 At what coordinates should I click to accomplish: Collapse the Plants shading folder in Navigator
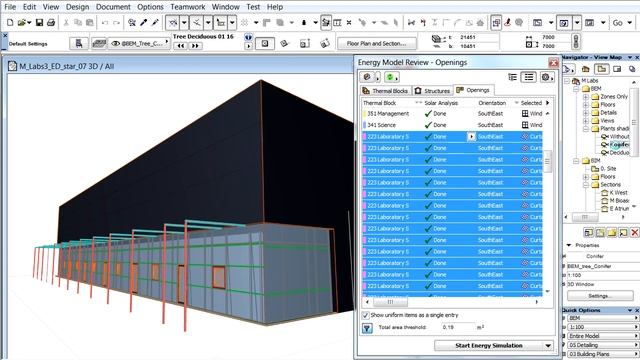pyautogui.click(x=585, y=129)
